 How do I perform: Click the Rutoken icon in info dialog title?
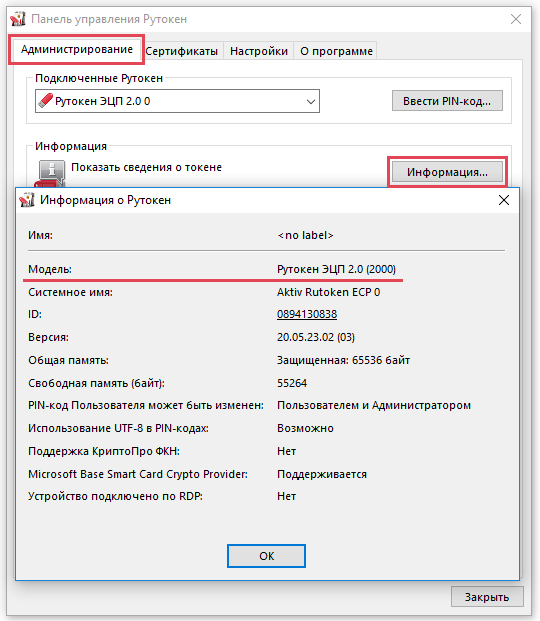pos(27,200)
